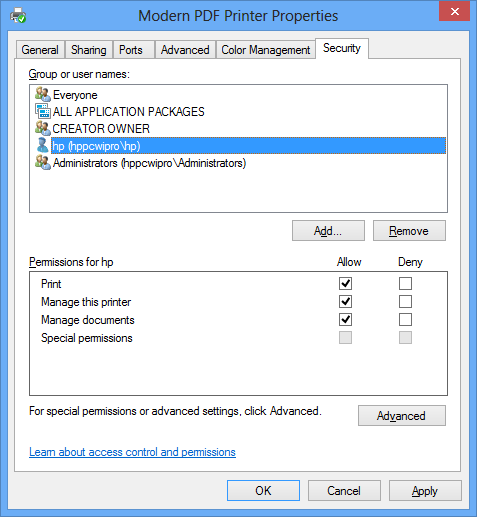Click the OK button
The image size is (477, 517).
263,491
